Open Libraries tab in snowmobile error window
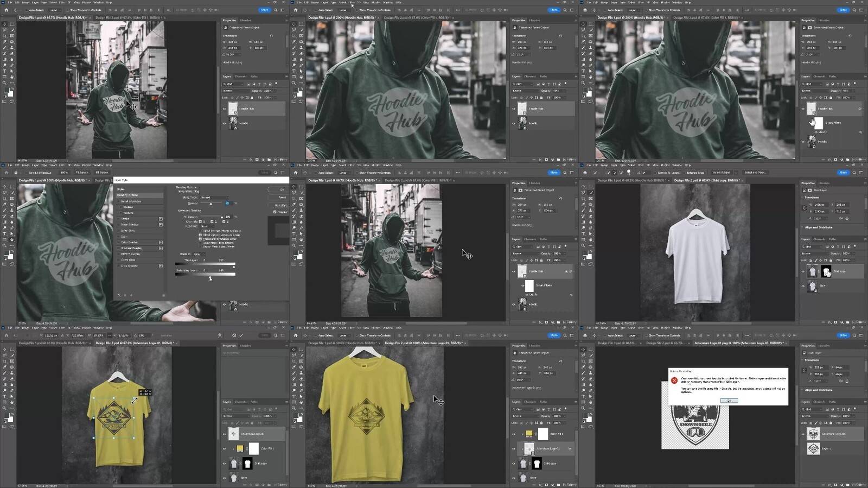The image size is (868, 488). click(824, 346)
